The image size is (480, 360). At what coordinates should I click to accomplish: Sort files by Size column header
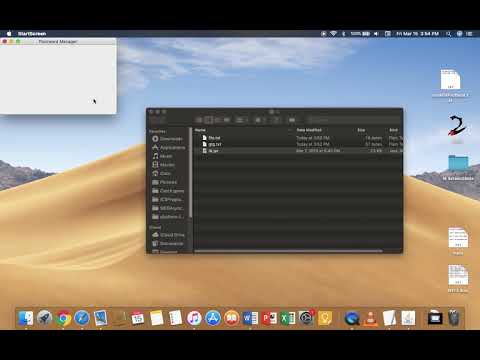click(x=361, y=130)
